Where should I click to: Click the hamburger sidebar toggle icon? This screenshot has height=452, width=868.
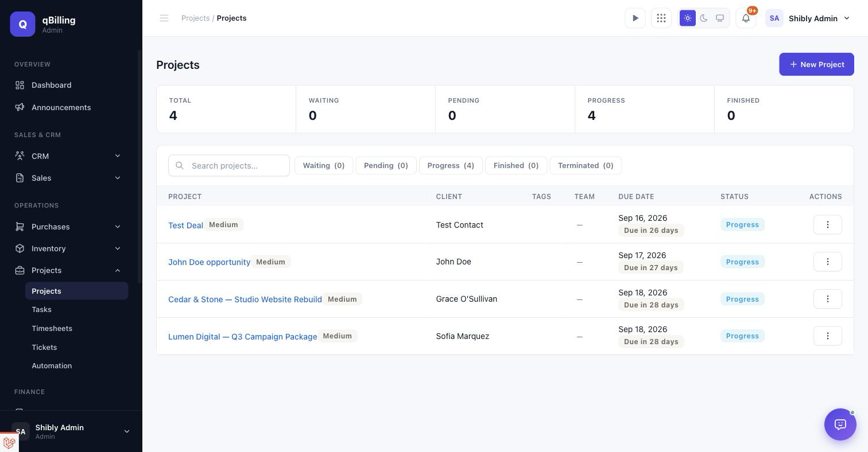point(164,18)
